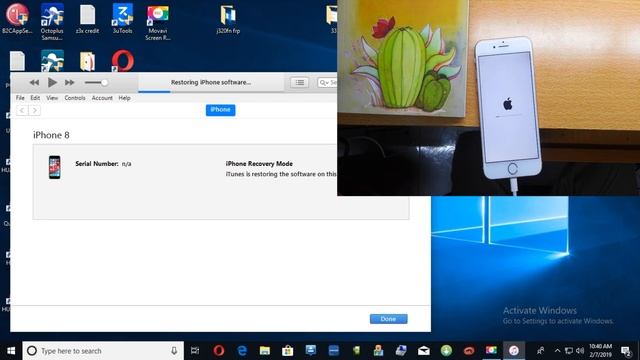Open the Octoplus Samsung desktop shortcut
Viewport: 640px width, 360px height.
pos(52,22)
